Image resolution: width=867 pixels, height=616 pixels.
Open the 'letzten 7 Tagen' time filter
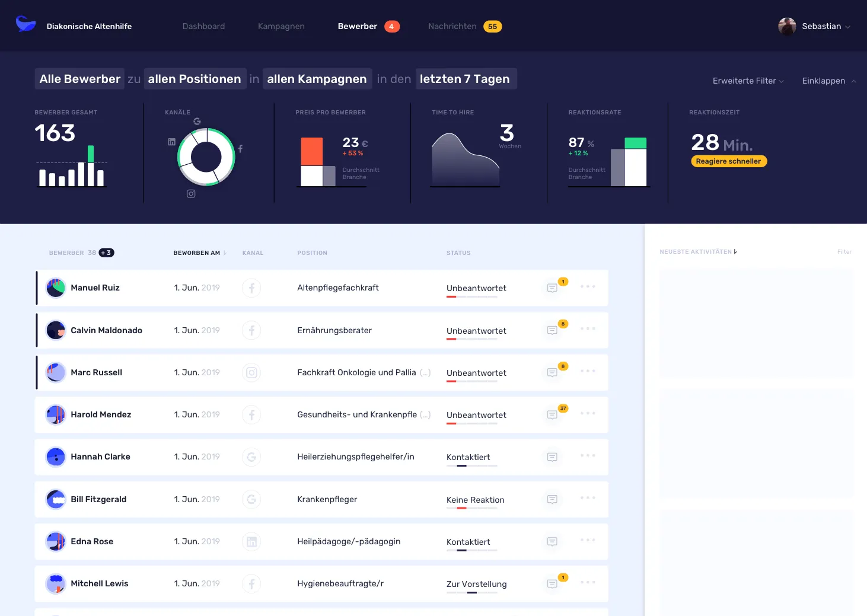pos(466,79)
